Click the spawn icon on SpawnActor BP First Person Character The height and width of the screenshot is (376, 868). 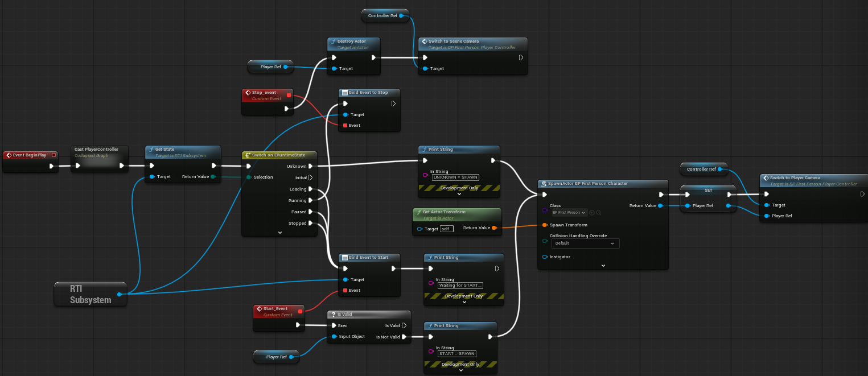[x=544, y=183]
